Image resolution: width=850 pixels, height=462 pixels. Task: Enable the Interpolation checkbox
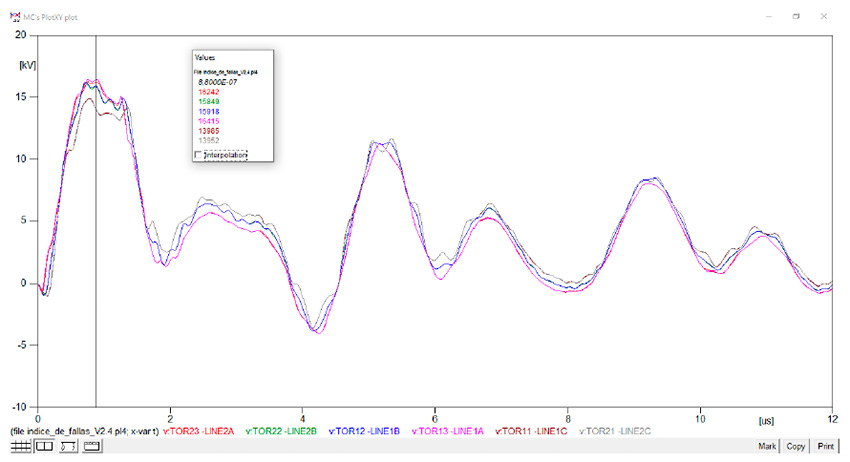coord(198,154)
